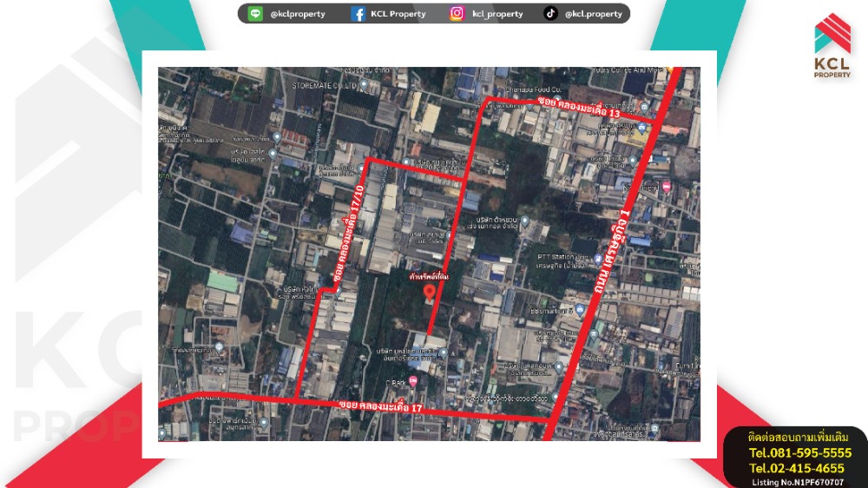
Task: Click the STOREMATE CO.,LTD map marker
Action: (364, 85)
